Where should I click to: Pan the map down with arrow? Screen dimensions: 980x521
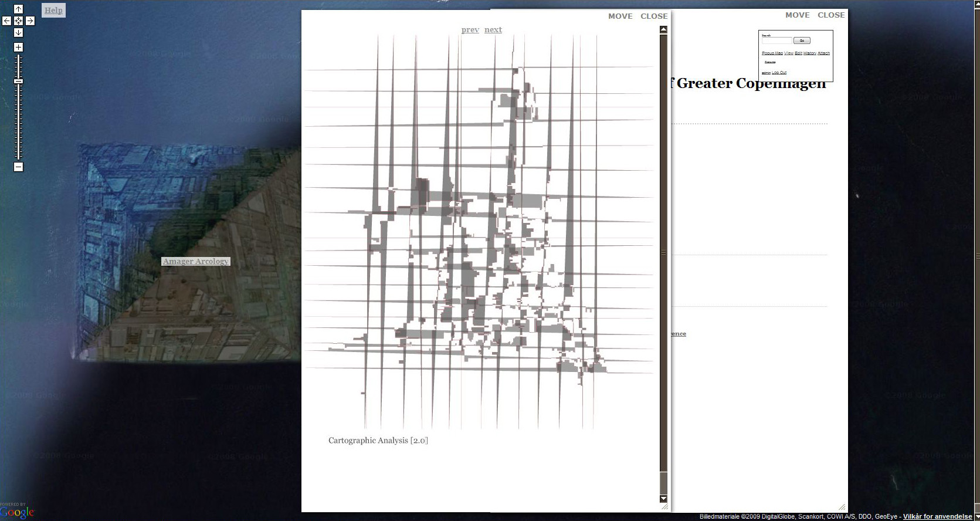point(18,32)
